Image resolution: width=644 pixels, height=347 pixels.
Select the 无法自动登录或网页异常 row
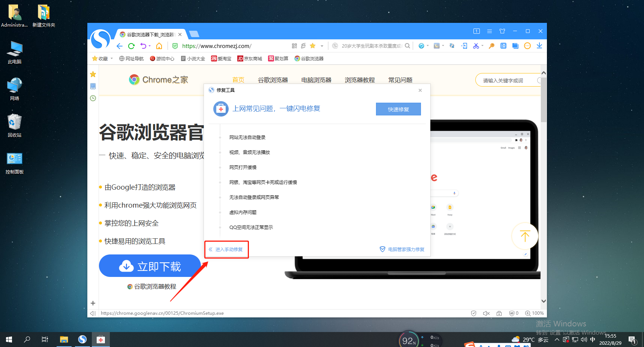click(254, 197)
